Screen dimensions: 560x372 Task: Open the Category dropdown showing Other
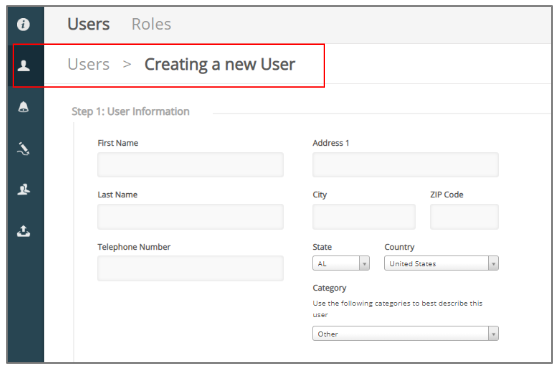(405, 334)
